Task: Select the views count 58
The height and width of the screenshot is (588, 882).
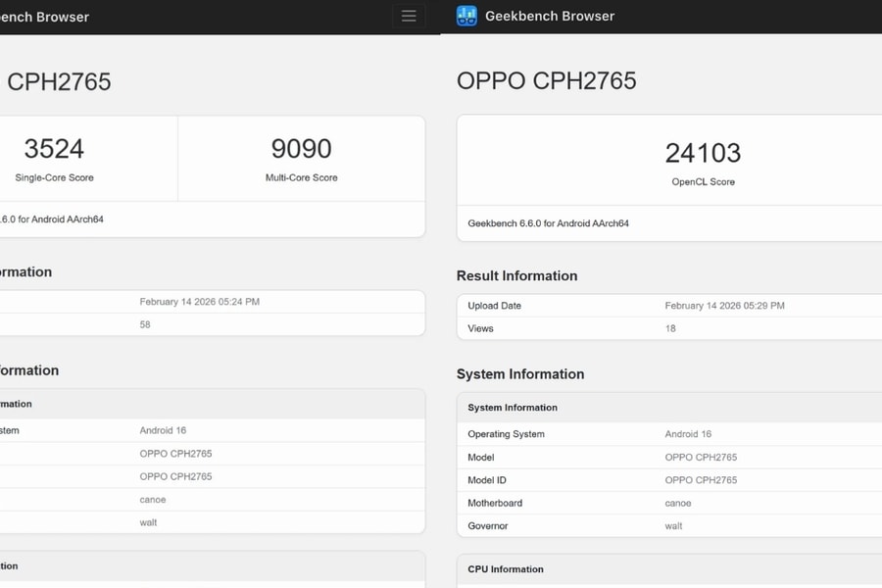Action: pos(145,324)
